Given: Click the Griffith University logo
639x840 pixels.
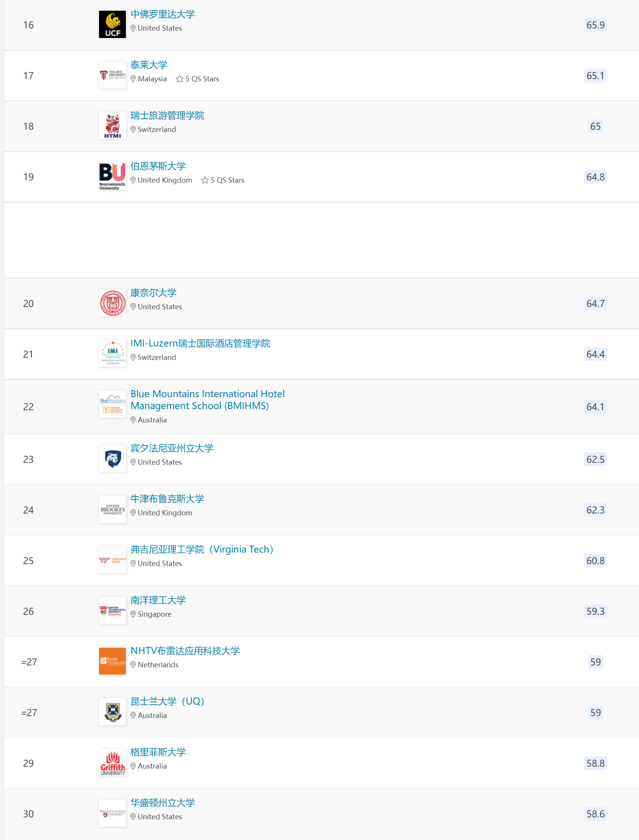Looking at the screenshot, I should 112,763.
